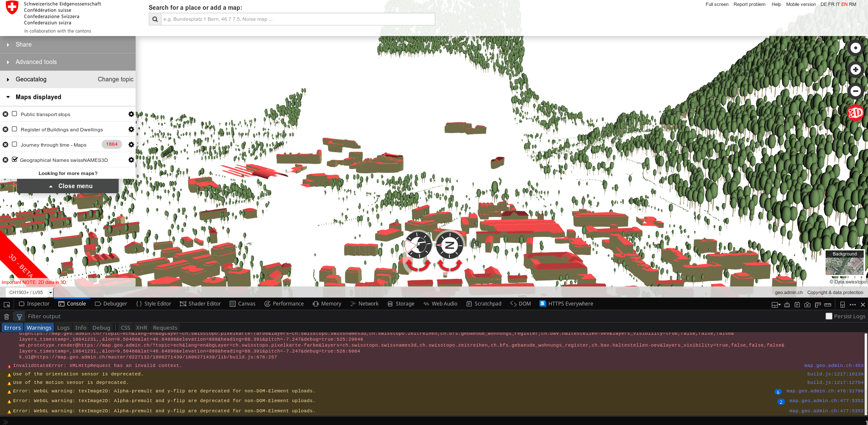Uncheck Geographical Names swissNAMES3D checkbox
Screen dimensions: 868x425
point(14,159)
